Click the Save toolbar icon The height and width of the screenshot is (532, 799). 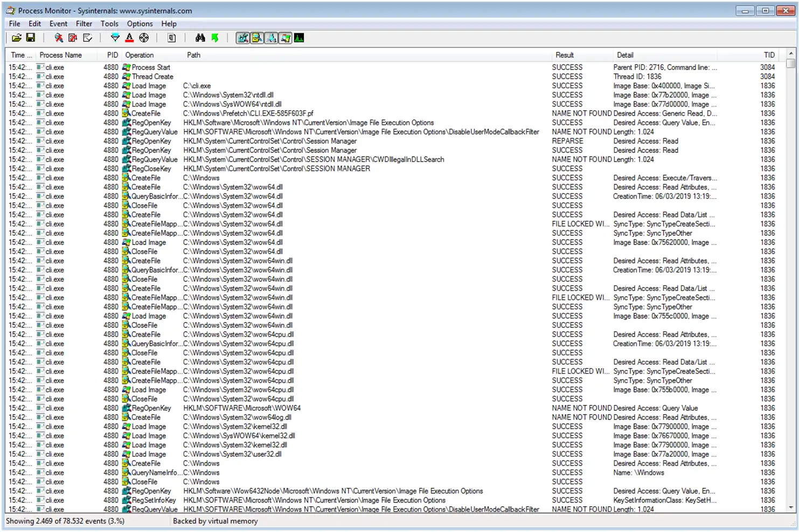(31, 38)
